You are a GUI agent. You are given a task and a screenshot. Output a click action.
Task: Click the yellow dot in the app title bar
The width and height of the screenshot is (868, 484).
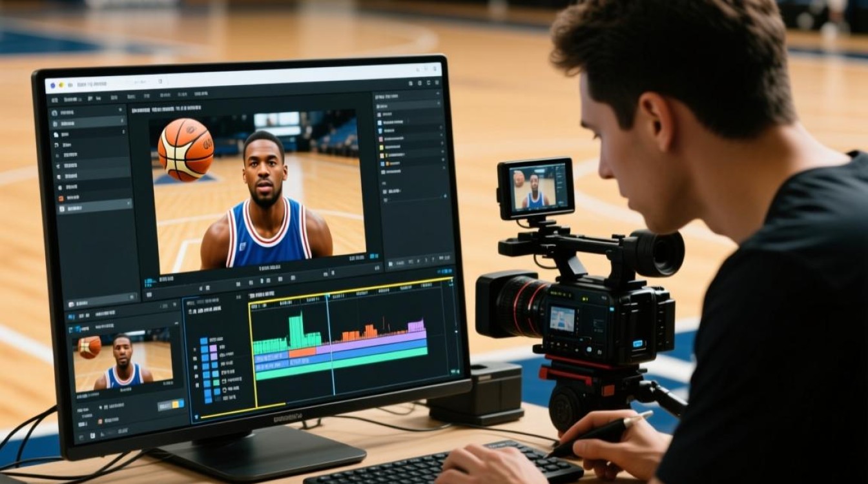coord(61,85)
